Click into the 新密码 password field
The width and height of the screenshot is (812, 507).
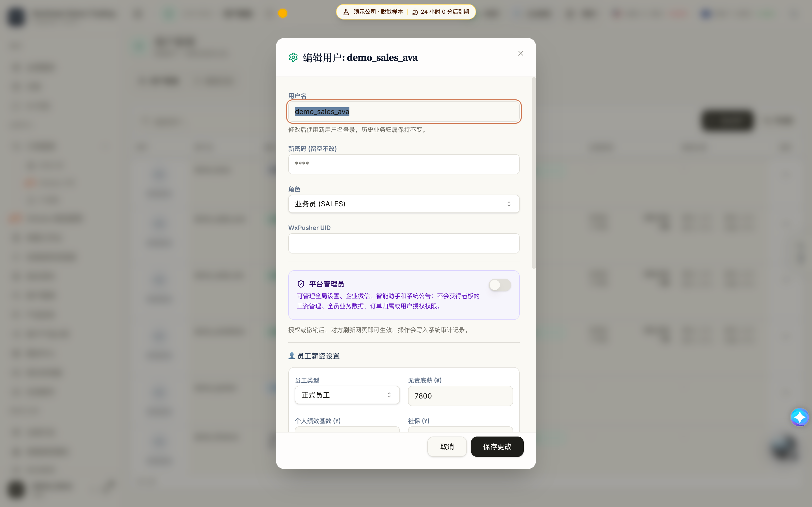click(x=404, y=164)
